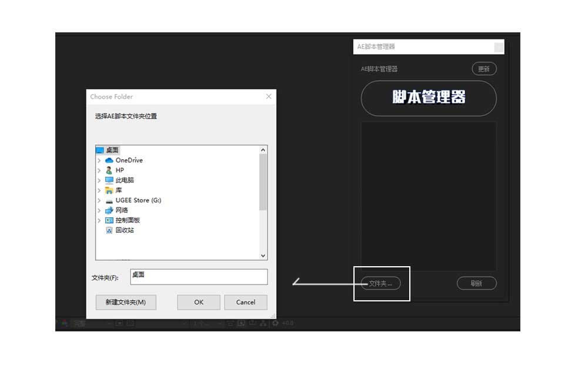
Task: Click the 此电脑 computer icon
Action: tap(109, 180)
